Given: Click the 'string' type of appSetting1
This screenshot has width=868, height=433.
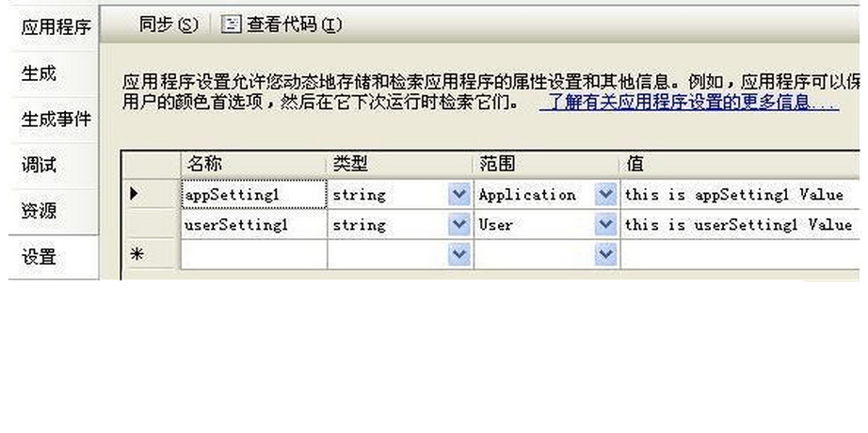Looking at the screenshot, I should pos(359,195).
